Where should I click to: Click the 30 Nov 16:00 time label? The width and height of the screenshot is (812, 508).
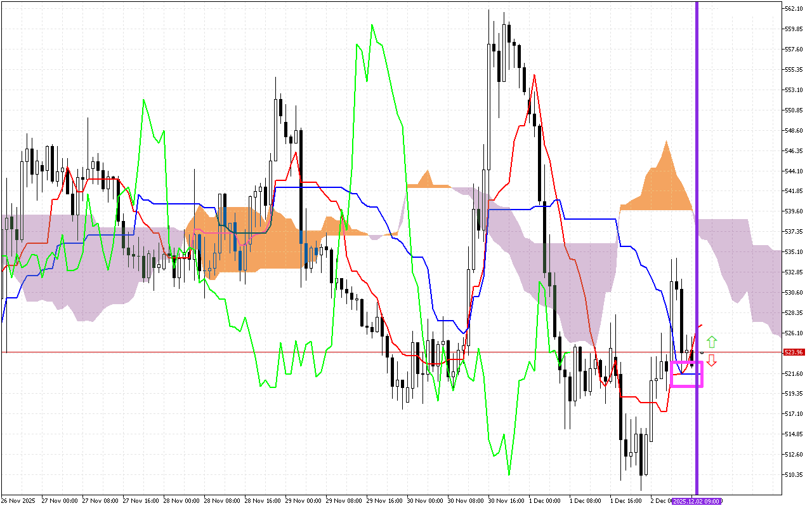[506, 501]
